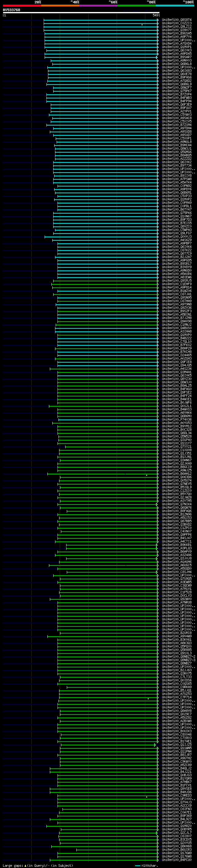Image resolution: width=197 pixels, height=868 pixels.
Task: Click the UniRef100_Q75PK7 label
Action: 176,91
